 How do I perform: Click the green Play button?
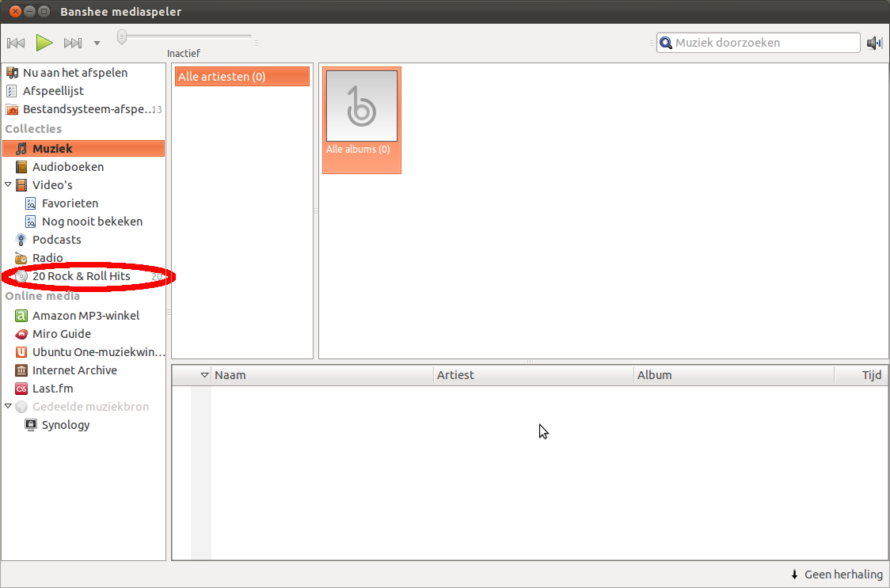pos(44,43)
